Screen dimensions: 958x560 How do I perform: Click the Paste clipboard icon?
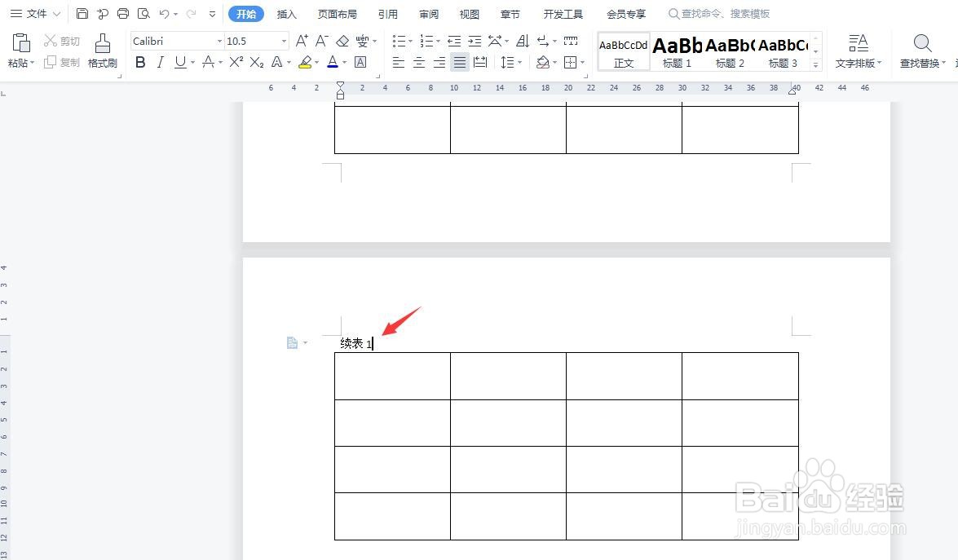click(20, 42)
